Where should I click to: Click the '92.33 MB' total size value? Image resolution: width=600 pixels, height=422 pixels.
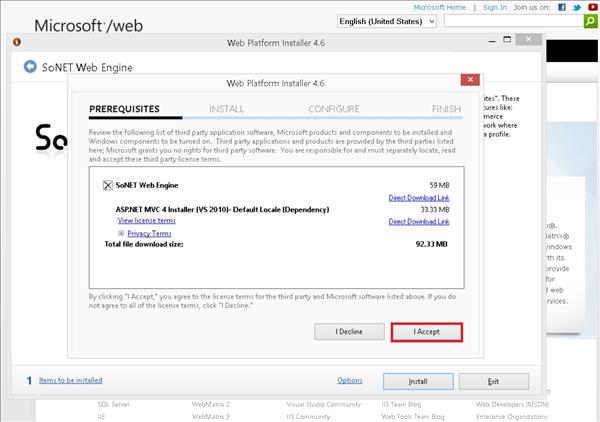(432, 244)
